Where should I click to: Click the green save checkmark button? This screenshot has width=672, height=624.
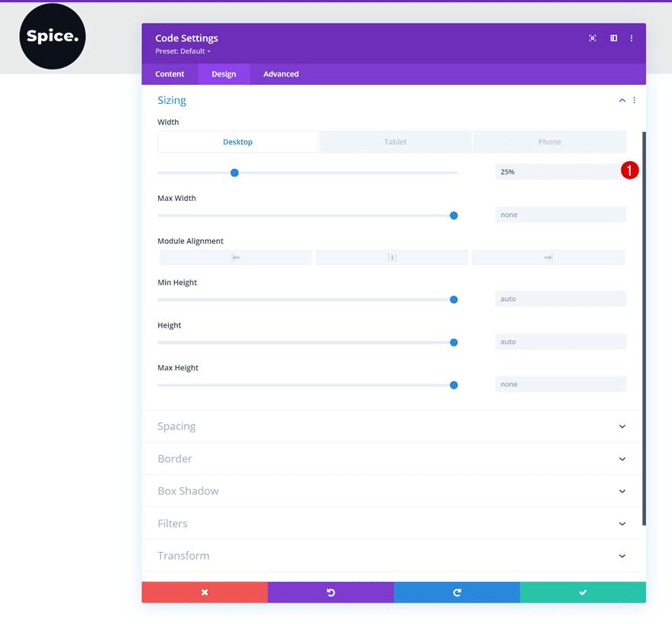click(x=583, y=593)
